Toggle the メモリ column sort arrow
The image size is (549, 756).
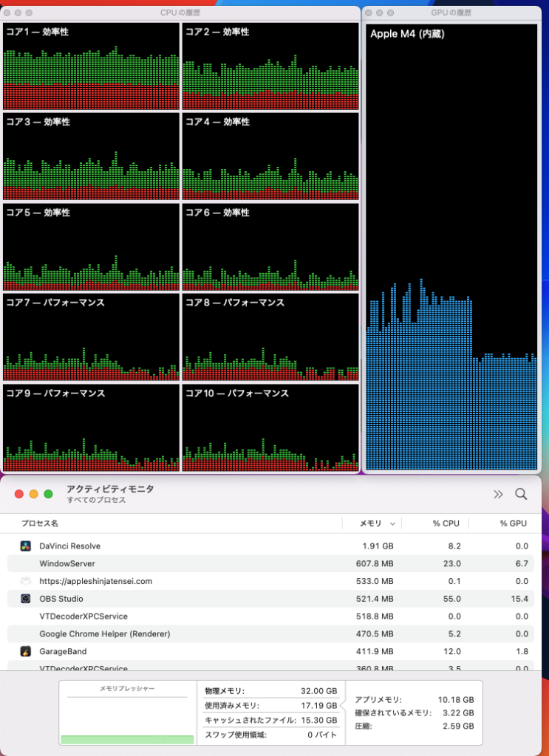point(392,523)
